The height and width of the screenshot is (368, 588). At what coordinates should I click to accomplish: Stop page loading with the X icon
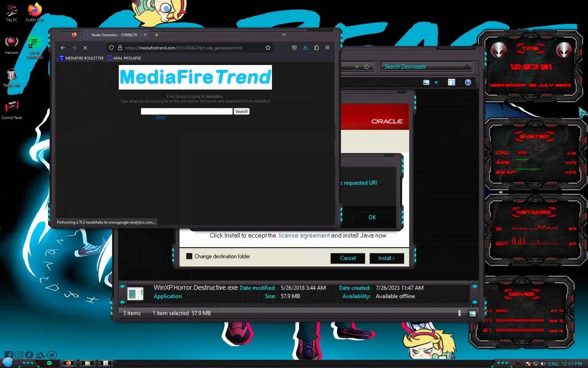coord(85,48)
